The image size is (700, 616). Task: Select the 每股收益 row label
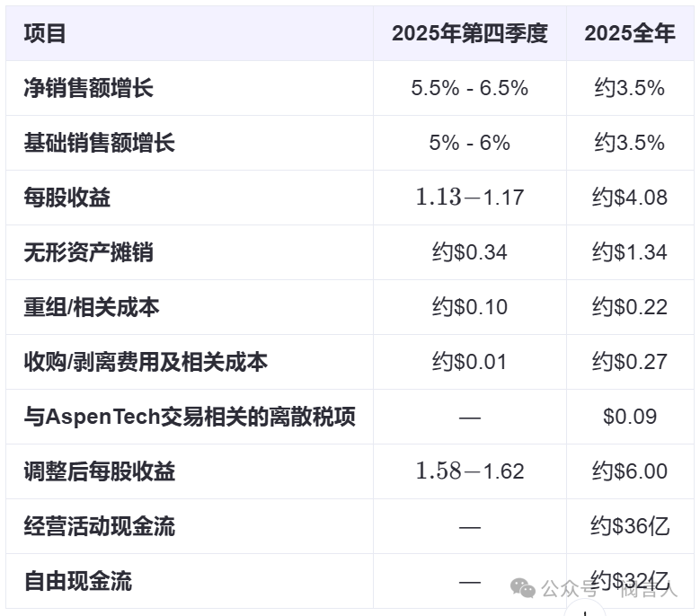click(x=67, y=198)
